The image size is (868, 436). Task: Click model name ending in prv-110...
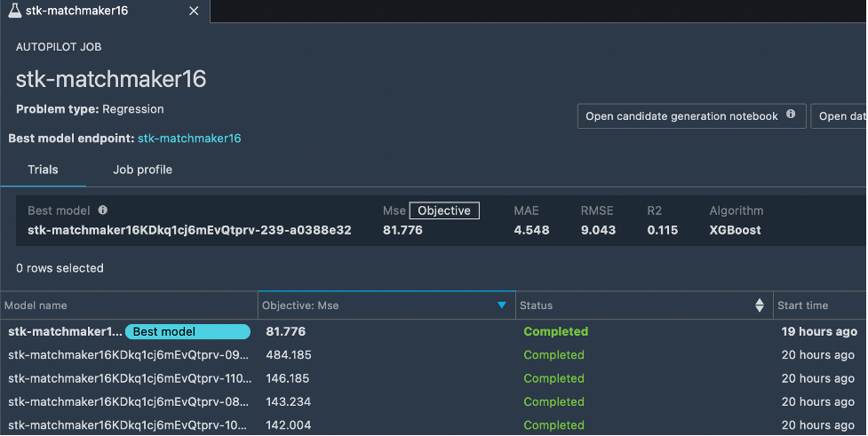point(130,378)
